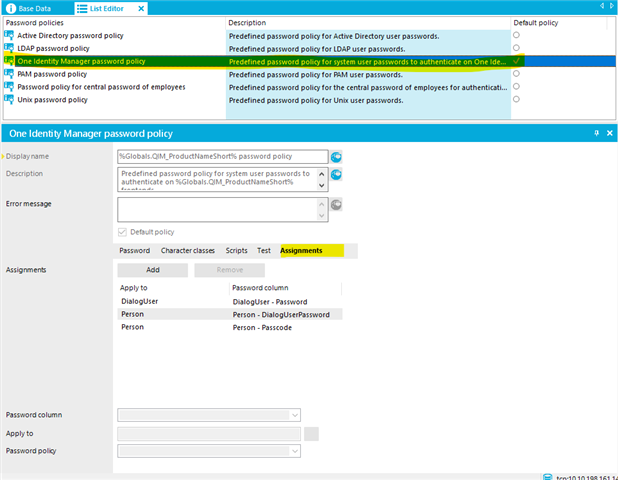Select the Person - Passcode assignment row
This screenshot has width=618, height=480.
230,327
